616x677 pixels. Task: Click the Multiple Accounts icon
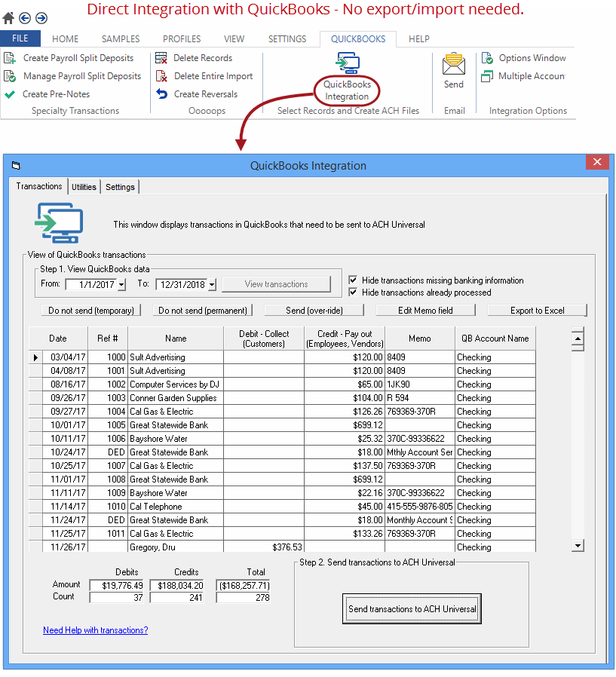(487, 76)
